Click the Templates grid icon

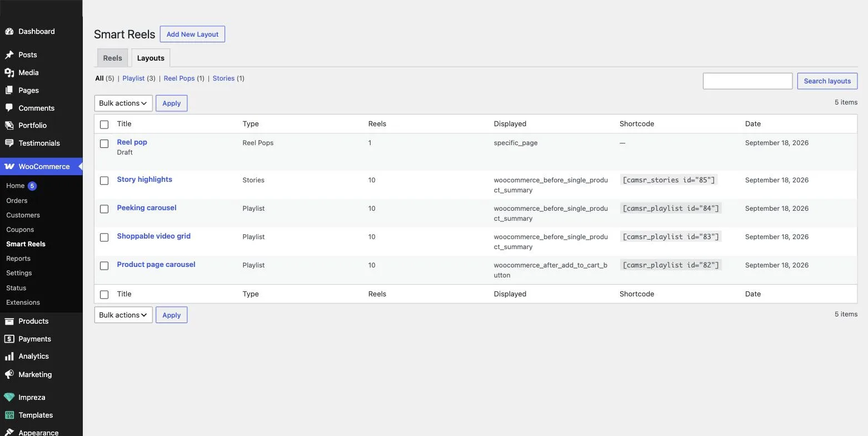click(x=9, y=415)
